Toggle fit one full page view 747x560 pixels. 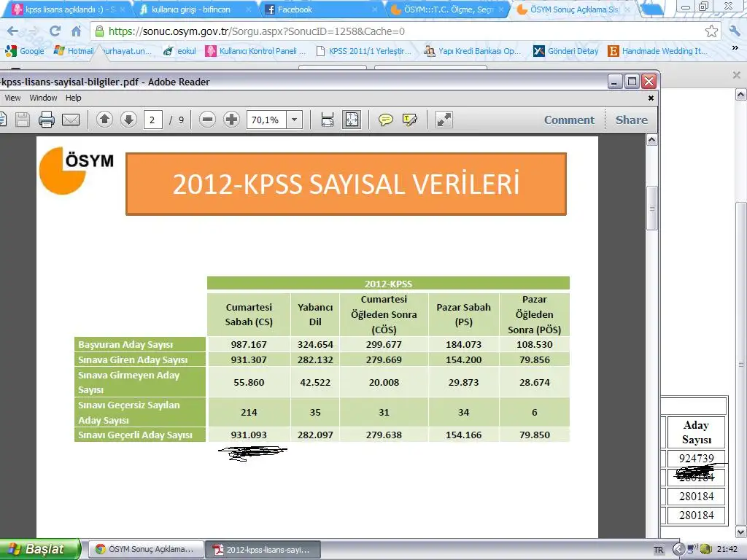coord(352,120)
